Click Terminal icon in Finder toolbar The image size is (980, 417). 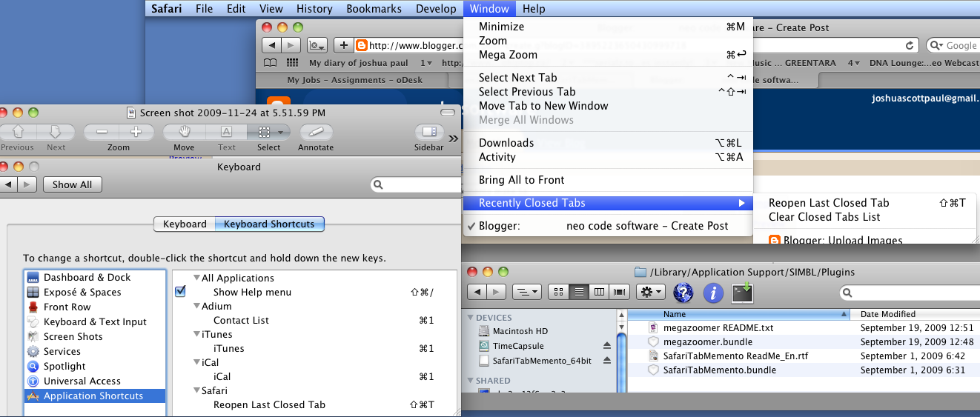743,293
